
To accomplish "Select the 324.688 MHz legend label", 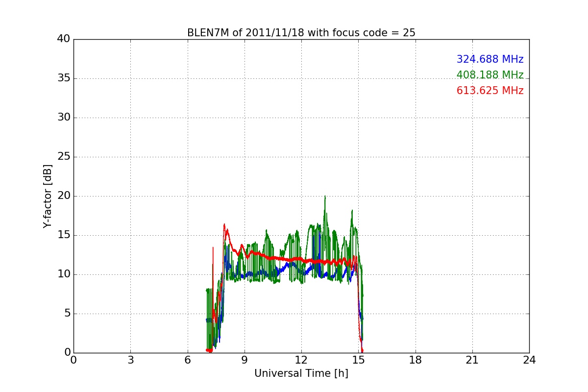I will (x=490, y=59).
